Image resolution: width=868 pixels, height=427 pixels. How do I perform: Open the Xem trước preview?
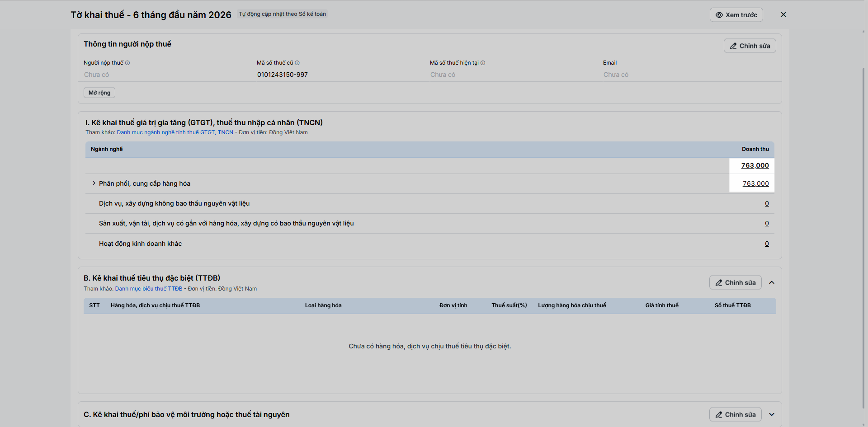[736, 15]
